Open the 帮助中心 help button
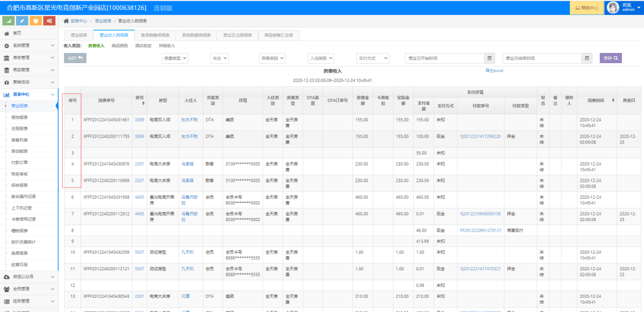 click(x=586, y=7)
